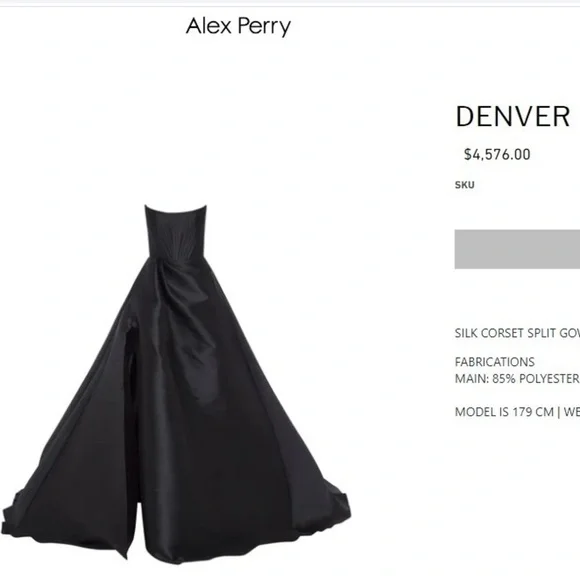Viewport: 580px width, 580px height.
Task: Select the MAIN: 85% POLYESTER line
Action: point(517,379)
